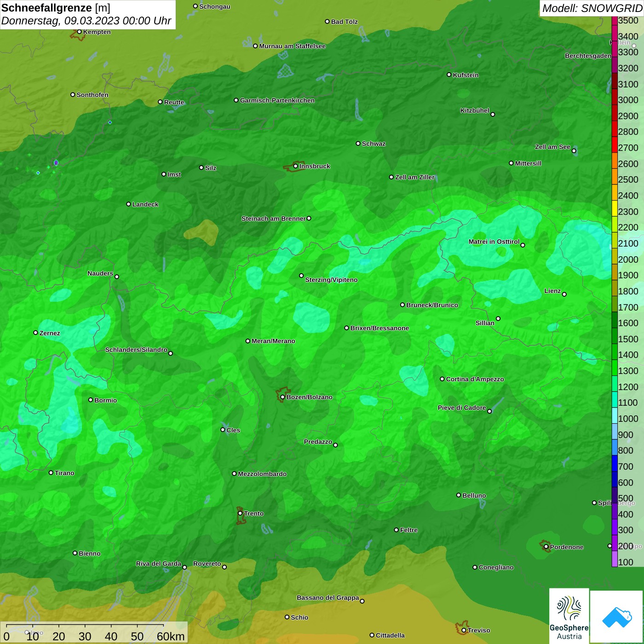
Task: Click the Bormio city marker dot
Action: (91, 400)
